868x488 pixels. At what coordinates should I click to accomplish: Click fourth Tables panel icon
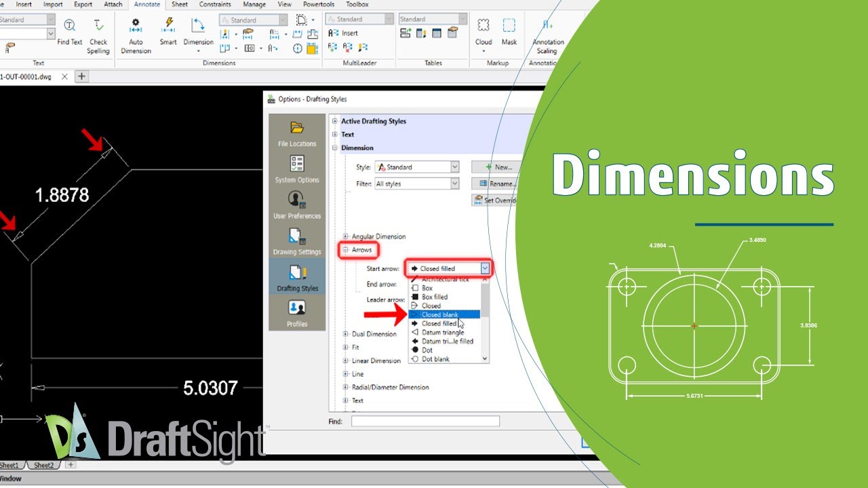[452, 33]
